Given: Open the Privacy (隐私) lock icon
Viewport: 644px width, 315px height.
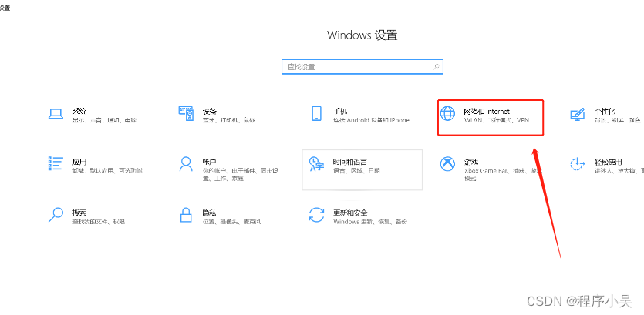Looking at the screenshot, I should tap(186, 215).
